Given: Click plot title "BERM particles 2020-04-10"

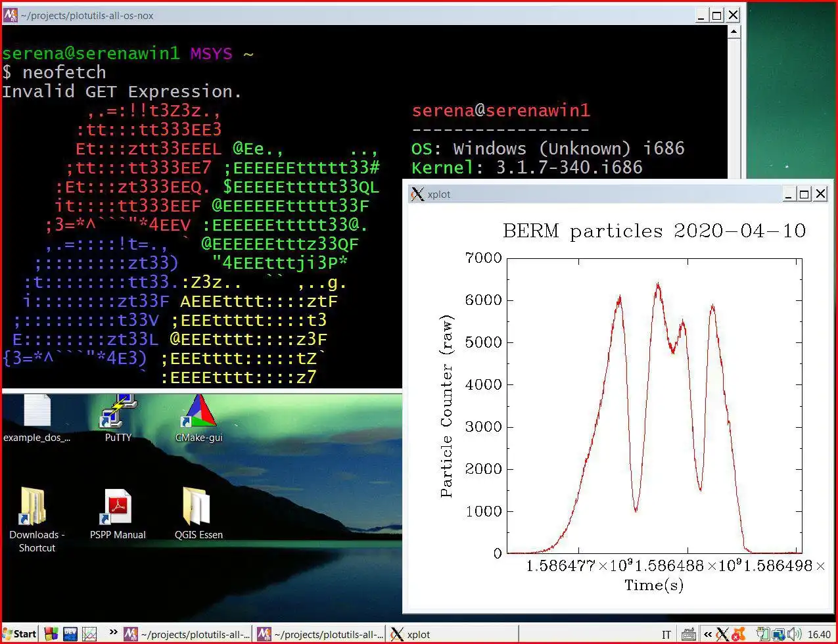Looking at the screenshot, I should [654, 231].
